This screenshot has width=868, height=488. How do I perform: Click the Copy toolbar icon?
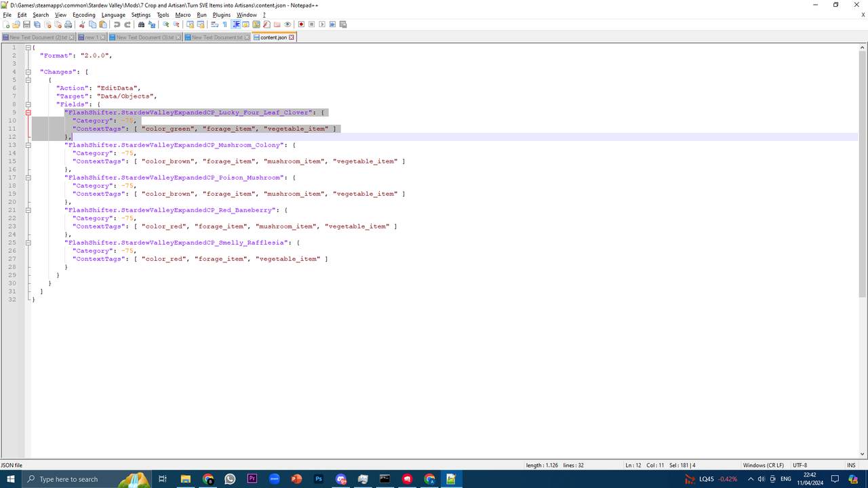92,24
